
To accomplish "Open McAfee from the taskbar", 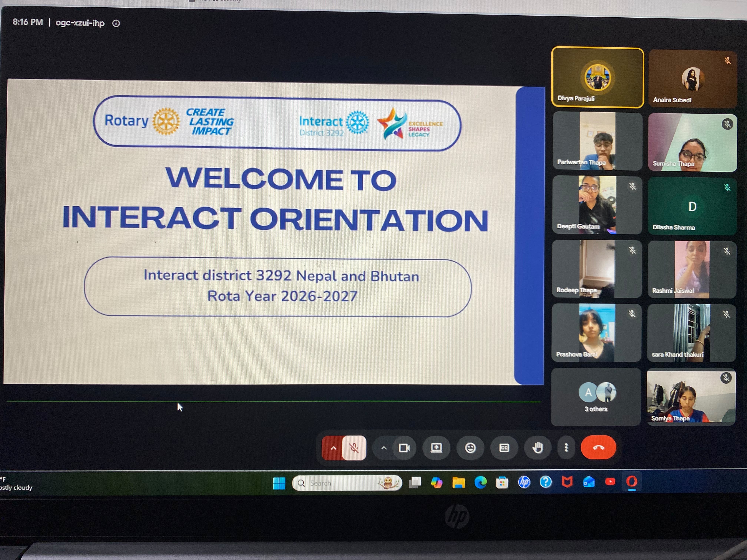I will tap(567, 482).
